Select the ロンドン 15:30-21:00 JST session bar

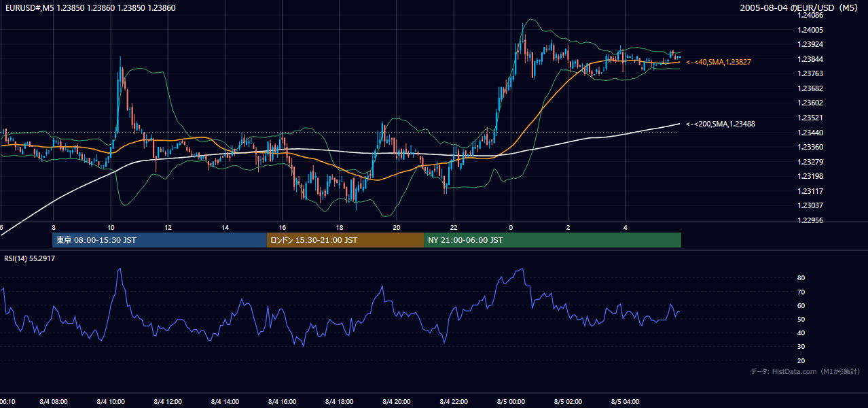coord(346,240)
